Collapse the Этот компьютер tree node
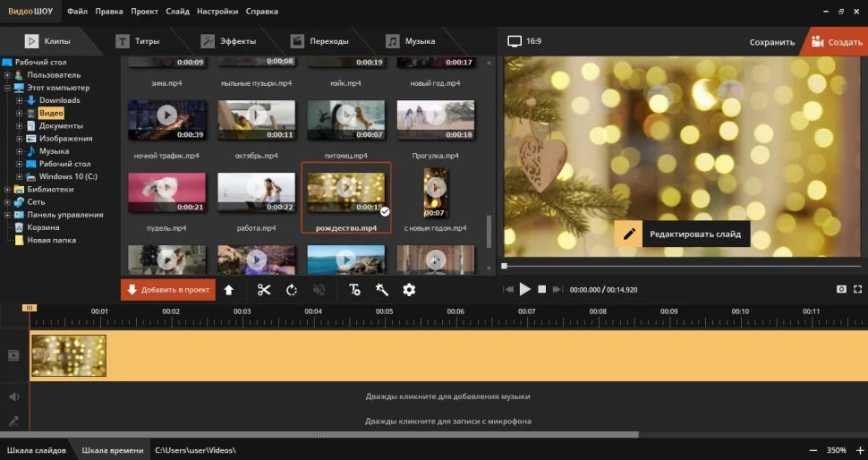 click(x=7, y=89)
